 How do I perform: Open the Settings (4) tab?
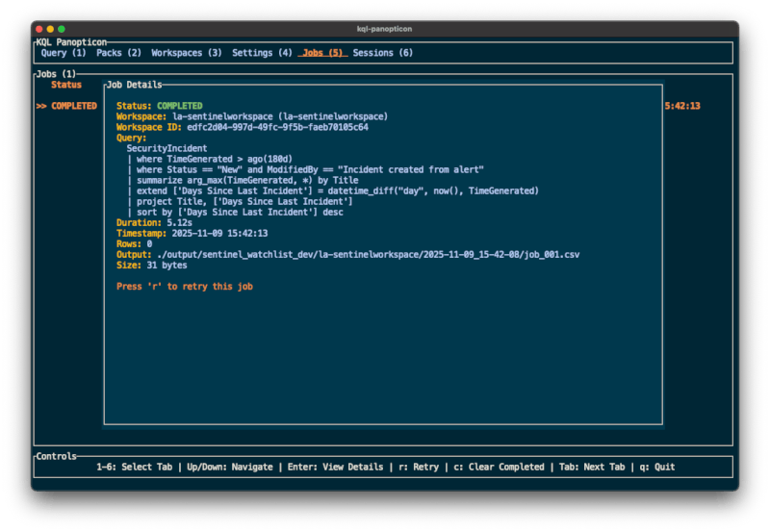pos(262,53)
